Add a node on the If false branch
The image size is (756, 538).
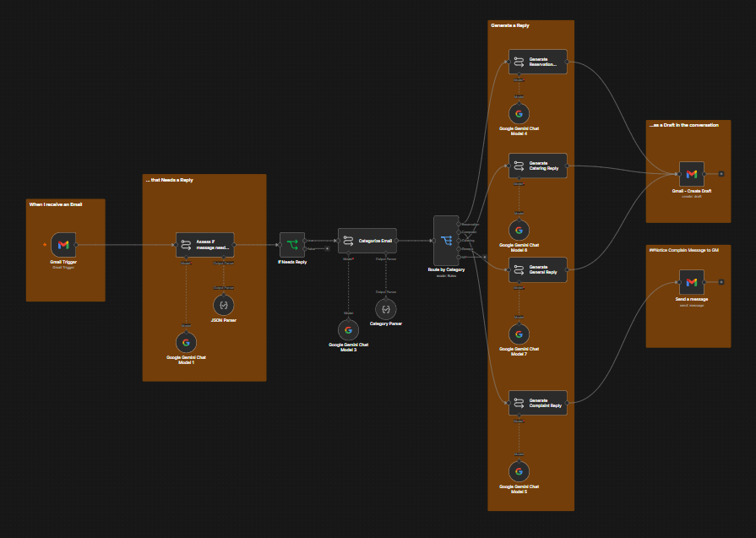[328, 249]
